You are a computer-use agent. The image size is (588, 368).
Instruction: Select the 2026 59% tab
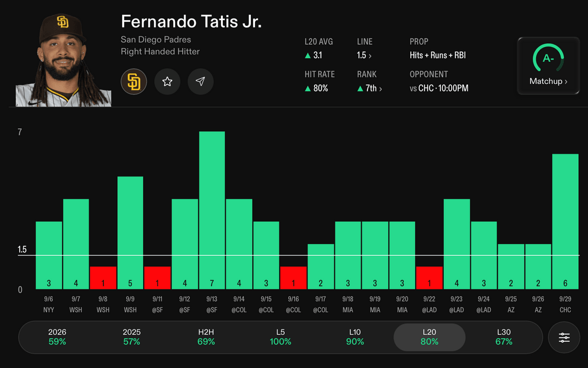click(x=57, y=337)
